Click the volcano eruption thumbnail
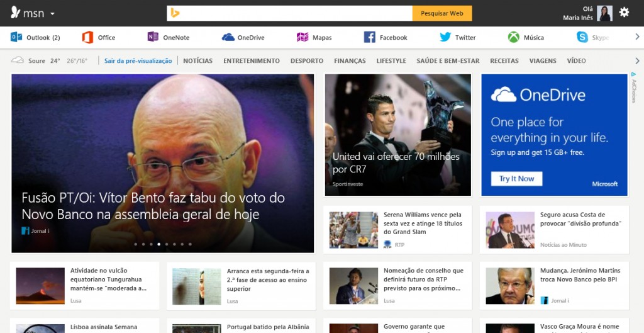The height and width of the screenshot is (333, 644). (x=40, y=286)
